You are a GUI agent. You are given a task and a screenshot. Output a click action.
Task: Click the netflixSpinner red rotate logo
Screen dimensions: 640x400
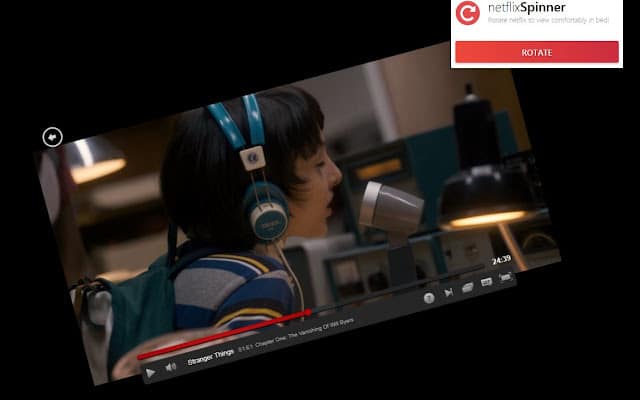468,13
